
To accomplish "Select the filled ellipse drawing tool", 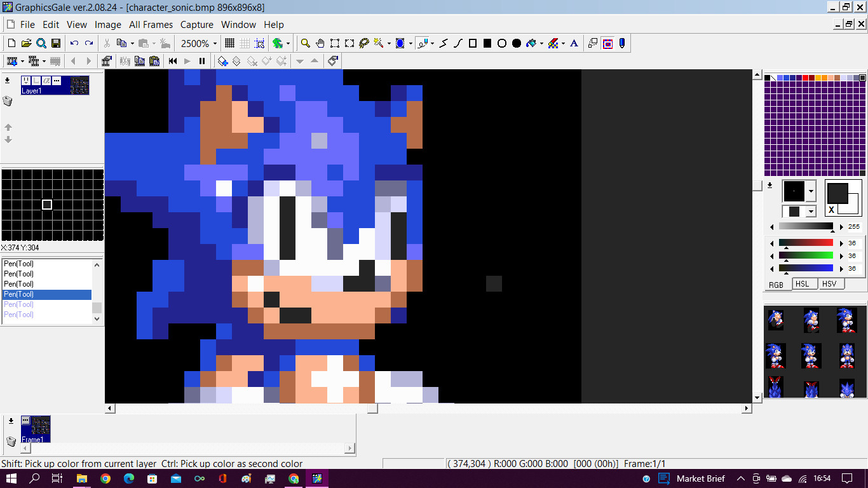I will pos(515,43).
